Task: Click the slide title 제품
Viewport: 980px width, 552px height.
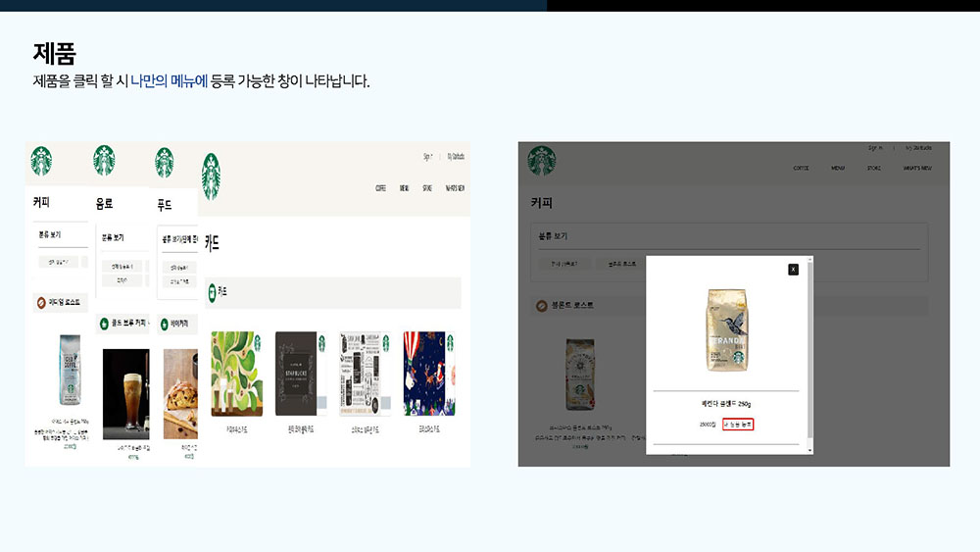Action: 54,54
